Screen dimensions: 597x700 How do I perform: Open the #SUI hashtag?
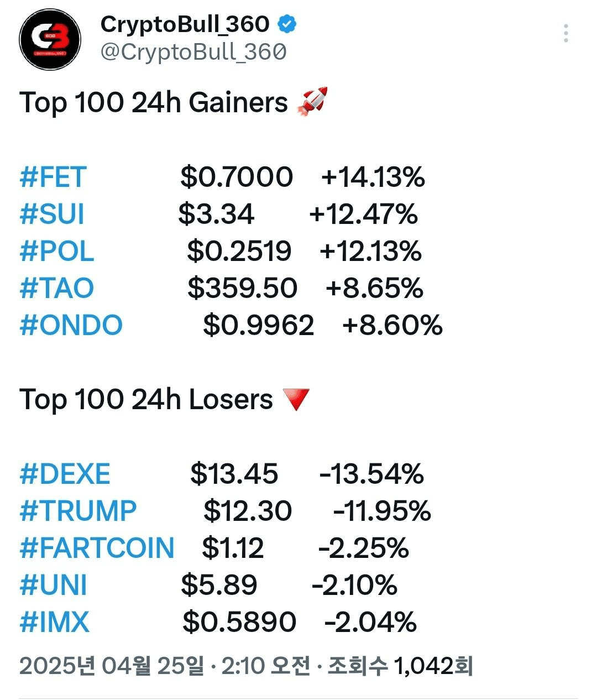[x=52, y=214]
